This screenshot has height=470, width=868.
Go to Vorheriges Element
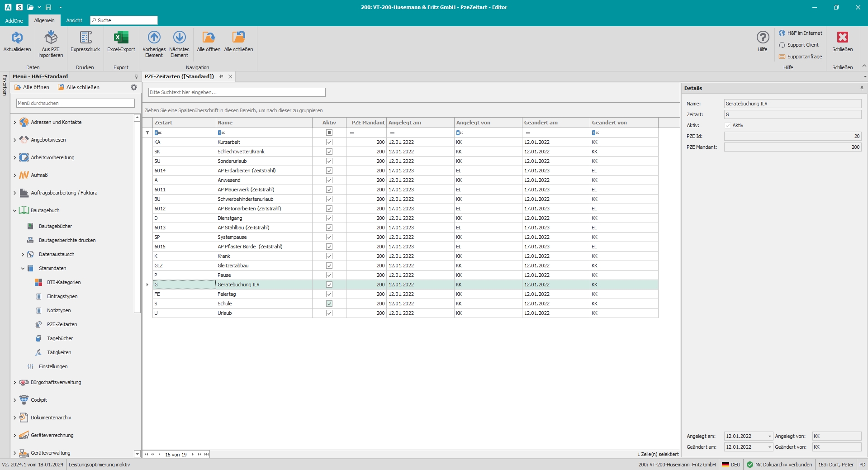(154, 38)
